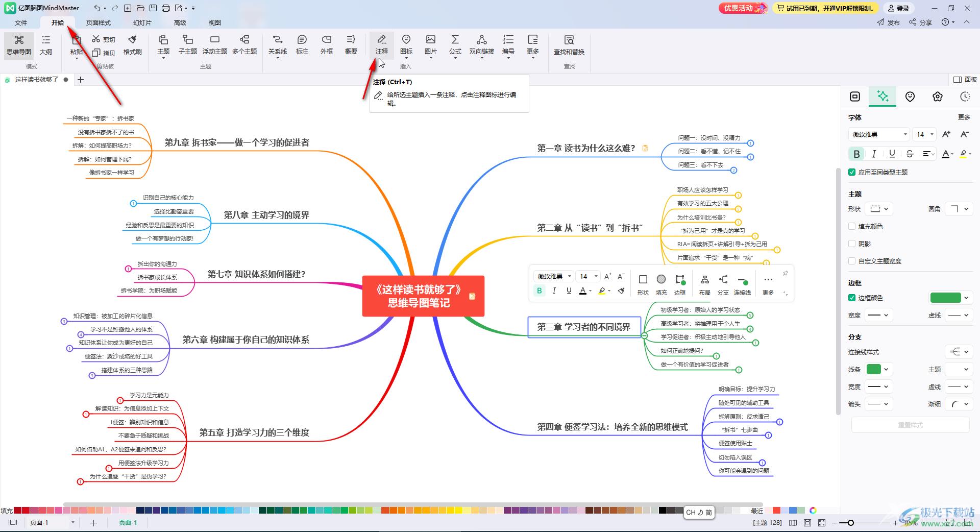Add a new page with plus
The width and height of the screenshot is (980, 532).
(x=93, y=522)
